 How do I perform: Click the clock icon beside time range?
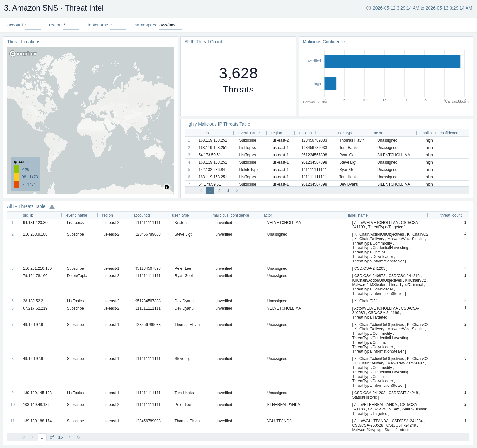[369, 8]
